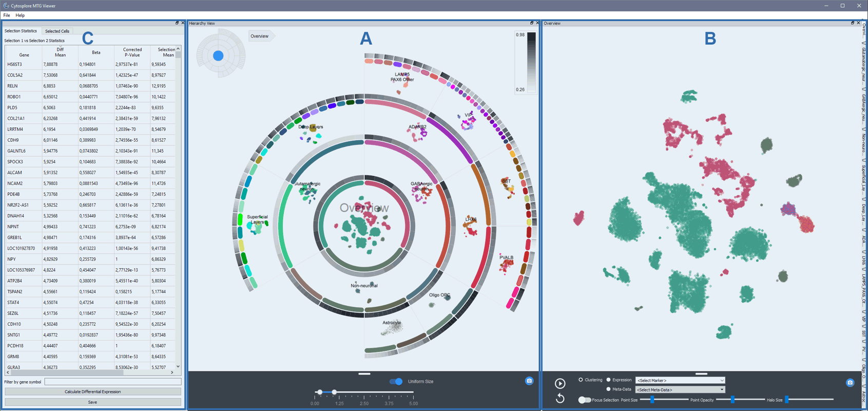Open the GABAergic neuron vertical side tab
The height and width of the screenshot is (411, 868).
[x=864, y=109]
